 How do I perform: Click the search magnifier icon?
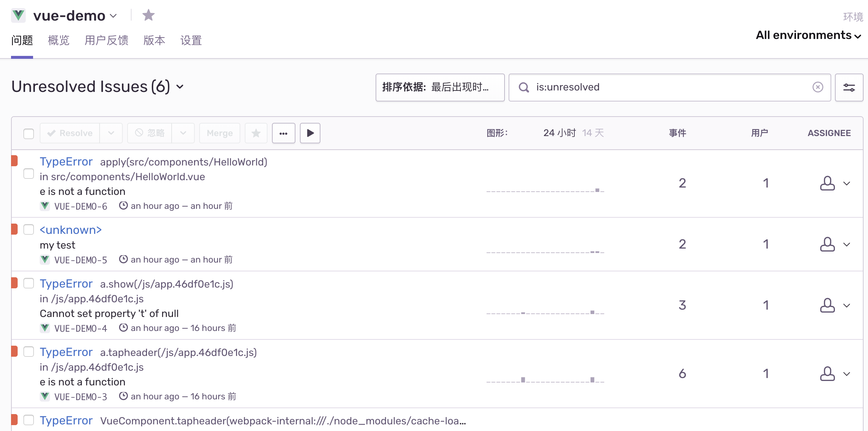coord(524,87)
